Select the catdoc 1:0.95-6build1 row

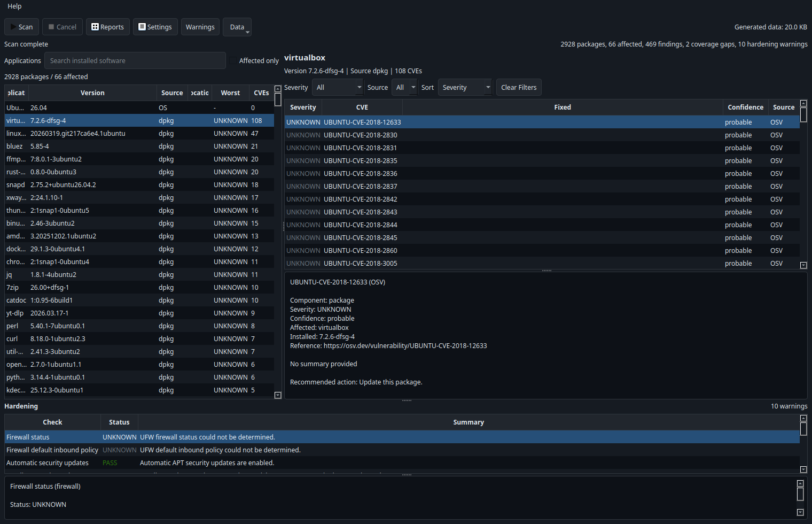[x=139, y=300]
